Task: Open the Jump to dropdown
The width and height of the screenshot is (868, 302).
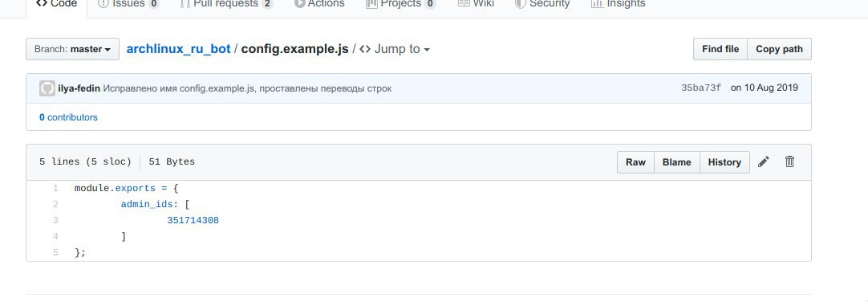Action: pos(395,49)
